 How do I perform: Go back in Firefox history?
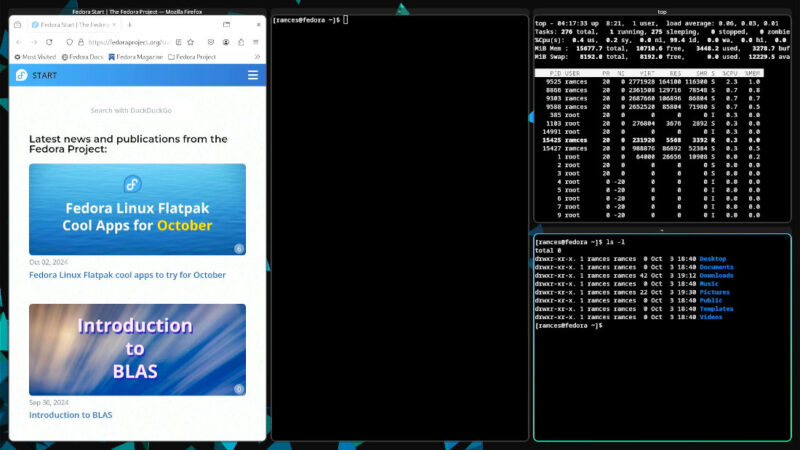[19, 42]
